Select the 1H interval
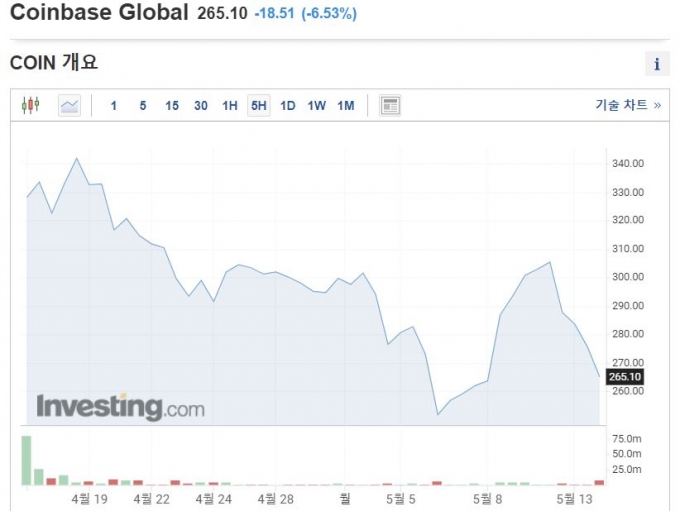This screenshot has width=680, height=511. [x=230, y=105]
